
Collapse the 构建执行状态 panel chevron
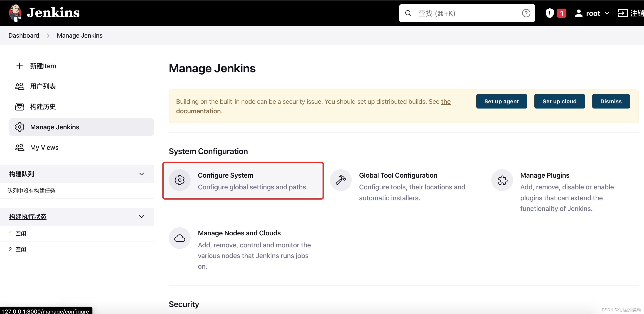tap(142, 216)
